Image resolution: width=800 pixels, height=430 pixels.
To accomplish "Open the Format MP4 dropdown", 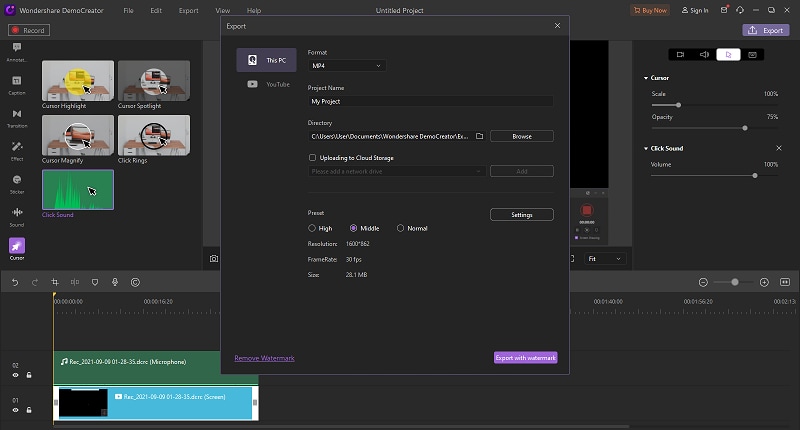I will [346, 66].
